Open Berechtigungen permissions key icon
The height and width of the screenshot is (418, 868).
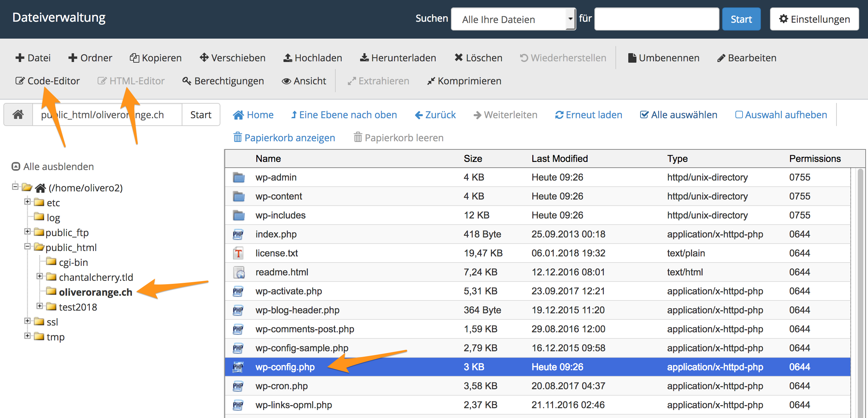[x=187, y=81]
